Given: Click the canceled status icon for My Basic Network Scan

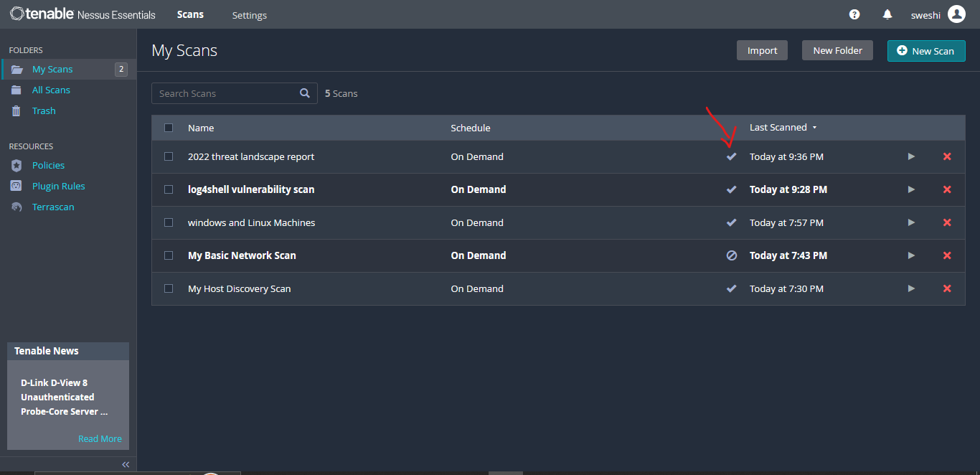Looking at the screenshot, I should [732, 255].
